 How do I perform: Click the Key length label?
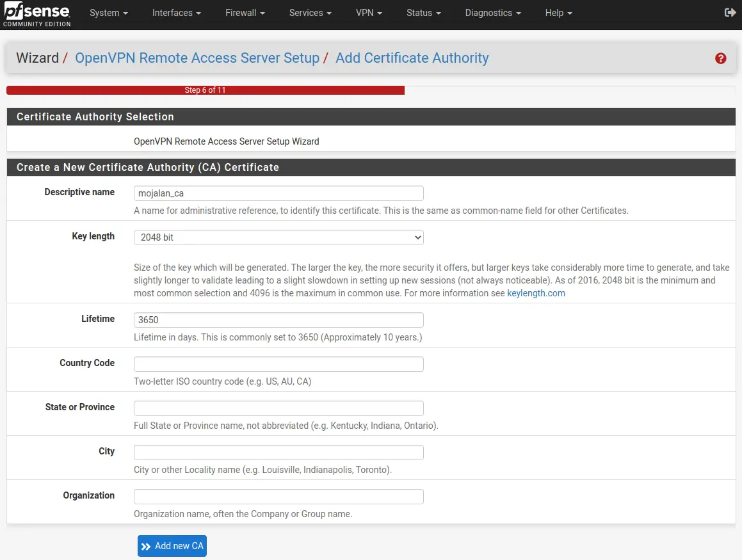[93, 236]
